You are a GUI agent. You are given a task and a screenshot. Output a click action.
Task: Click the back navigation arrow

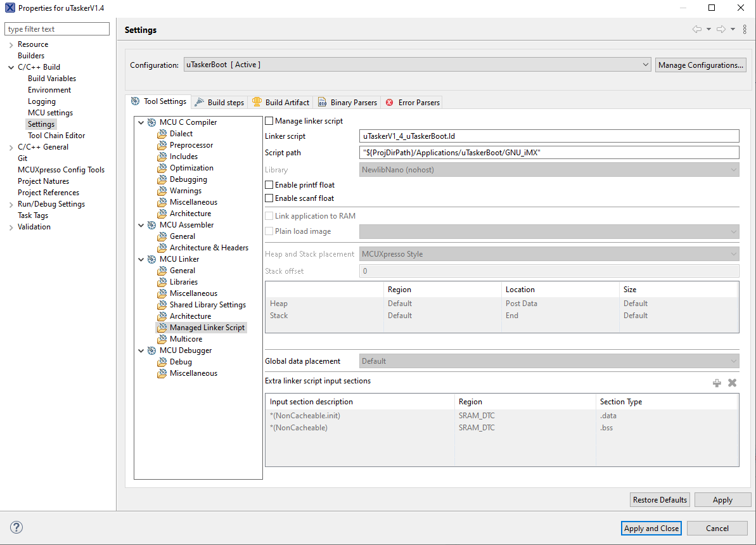click(x=697, y=29)
